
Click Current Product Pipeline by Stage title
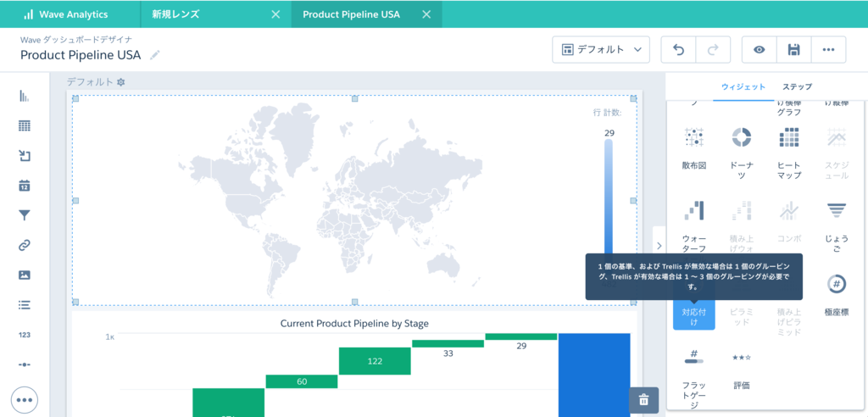[x=354, y=323]
